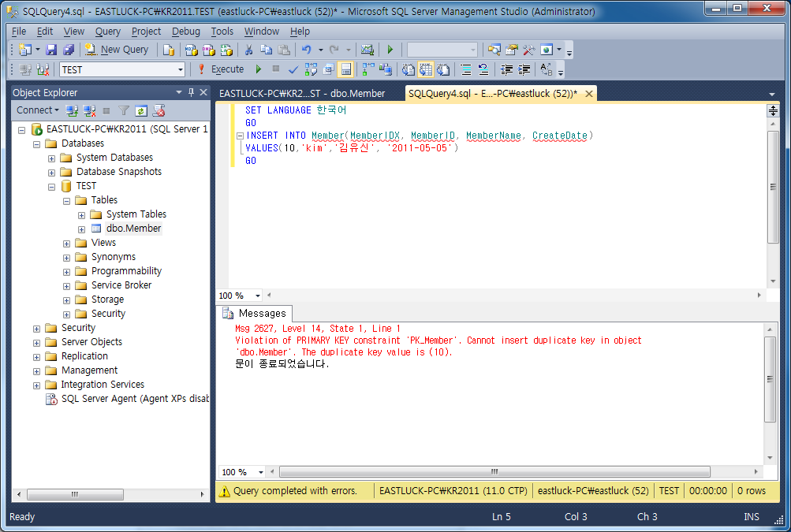791x532 pixels.
Task: Click the split editor handle above the scrollbar
Action: (x=773, y=110)
